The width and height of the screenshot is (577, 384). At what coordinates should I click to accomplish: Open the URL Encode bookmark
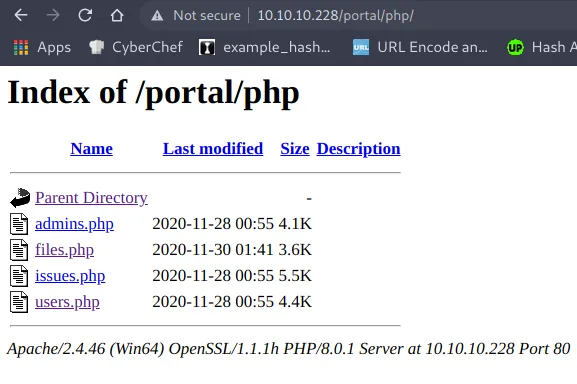[420, 47]
